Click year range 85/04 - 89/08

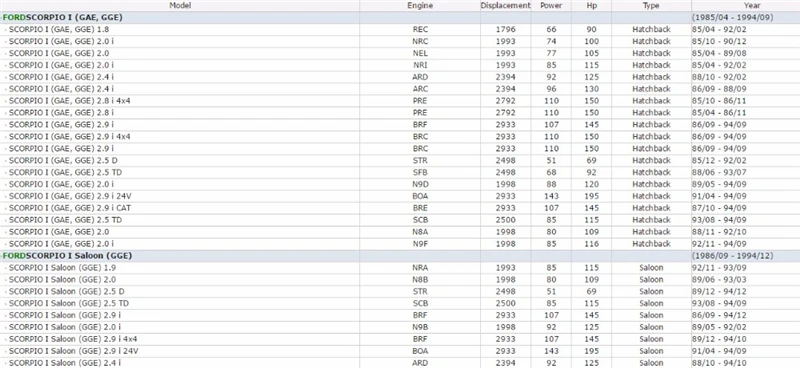click(x=719, y=53)
